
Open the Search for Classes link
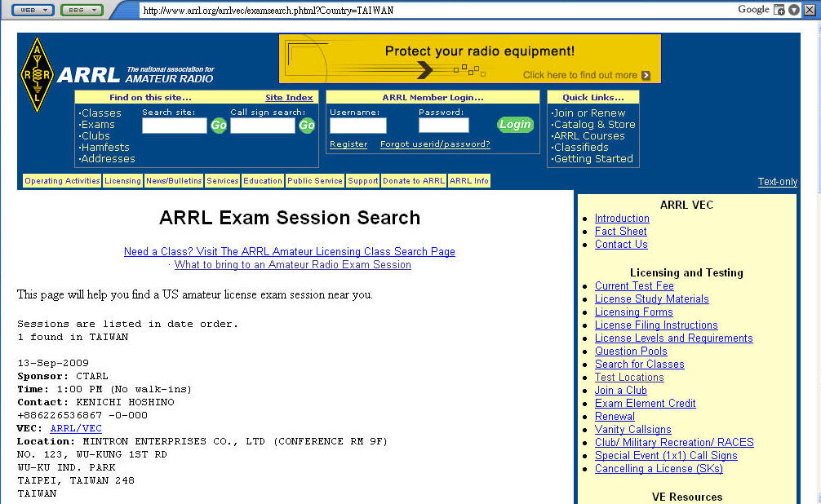pos(639,365)
